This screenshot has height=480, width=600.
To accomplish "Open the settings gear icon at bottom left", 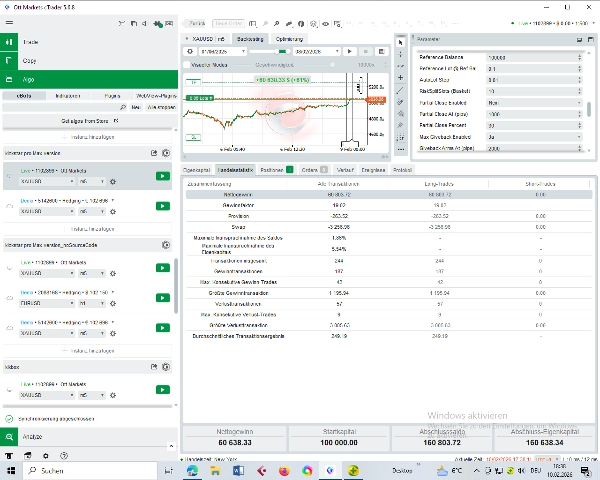I will (46, 456).
